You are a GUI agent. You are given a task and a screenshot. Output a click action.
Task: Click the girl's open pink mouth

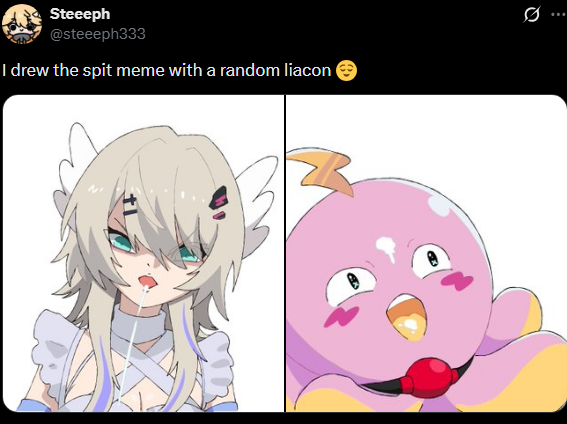[148, 282]
